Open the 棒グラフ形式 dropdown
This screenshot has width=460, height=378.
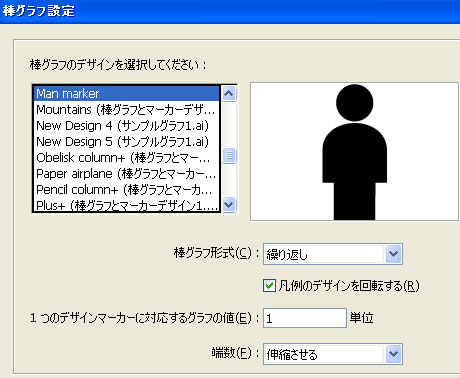point(333,254)
